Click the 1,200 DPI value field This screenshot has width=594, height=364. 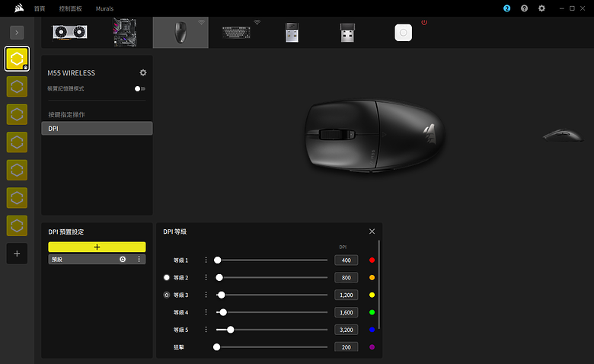click(346, 295)
